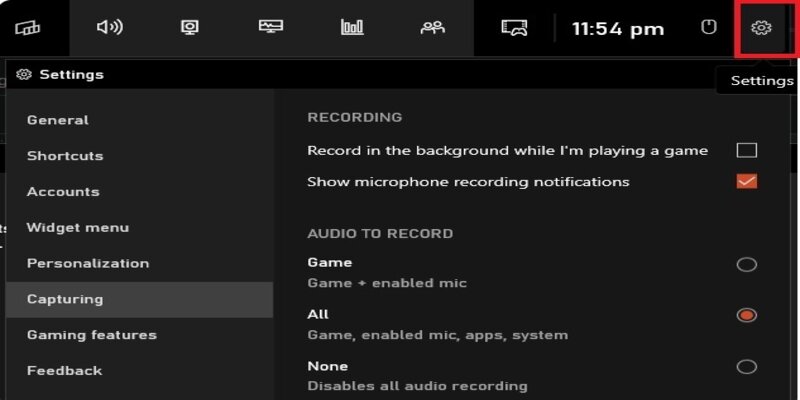This screenshot has height=400, width=800.
Task: Open the Personalization settings section
Action: click(140, 263)
